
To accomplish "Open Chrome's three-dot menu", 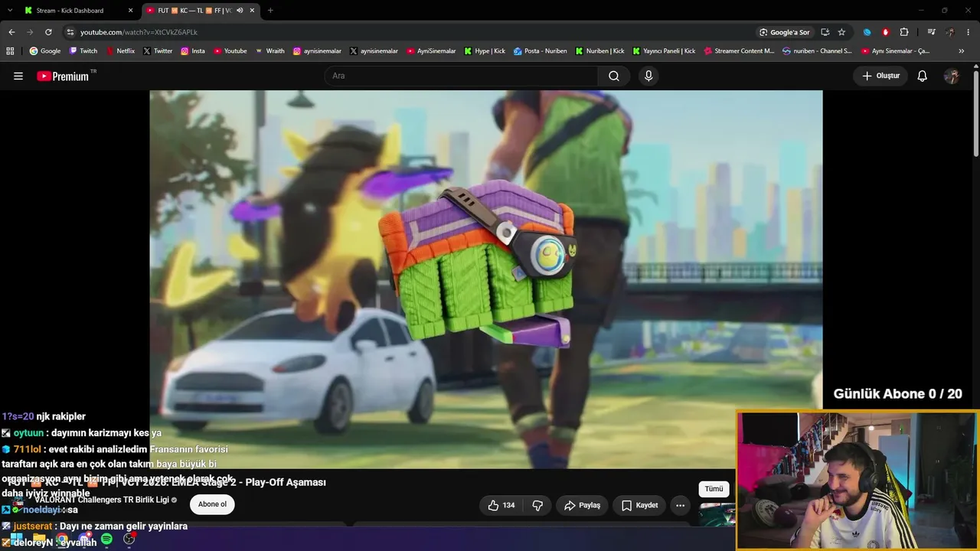I will pos(969,32).
